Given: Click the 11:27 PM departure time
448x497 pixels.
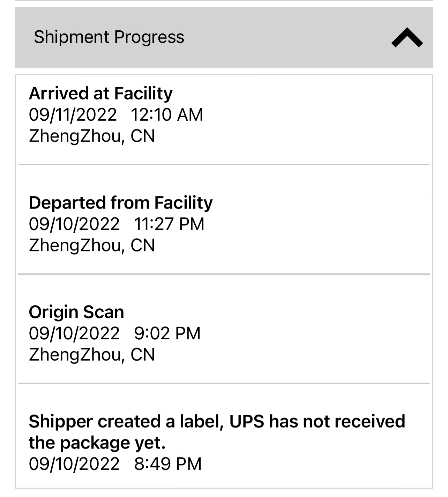Looking at the screenshot, I should (x=169, y=224).
